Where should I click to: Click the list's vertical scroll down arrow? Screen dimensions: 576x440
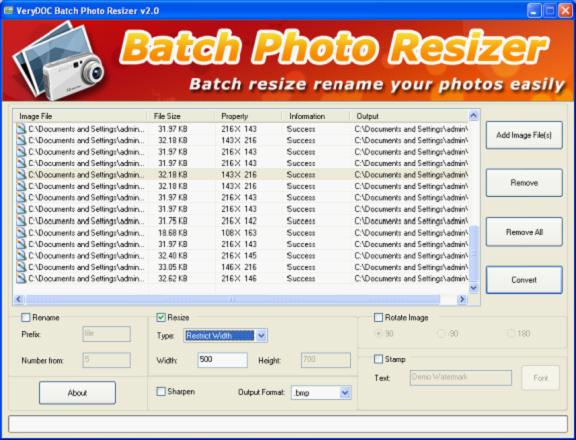(474, 288)
